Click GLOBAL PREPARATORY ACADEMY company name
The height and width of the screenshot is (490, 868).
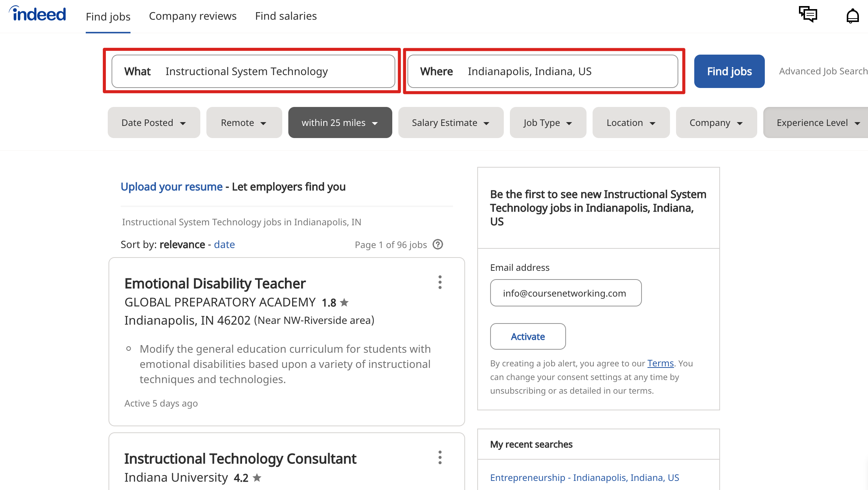point(220,302)
